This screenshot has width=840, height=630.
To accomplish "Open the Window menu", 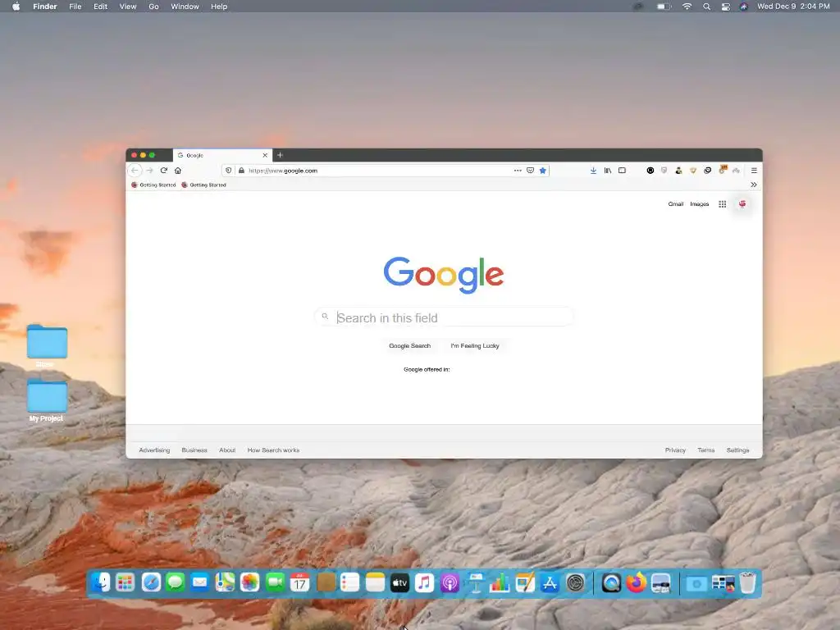I will point(185,7).
